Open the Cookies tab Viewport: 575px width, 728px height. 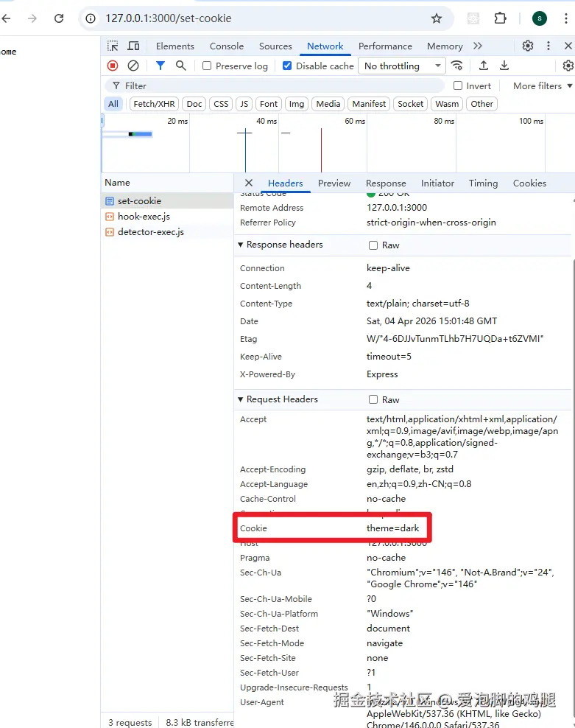click(529, 183)
